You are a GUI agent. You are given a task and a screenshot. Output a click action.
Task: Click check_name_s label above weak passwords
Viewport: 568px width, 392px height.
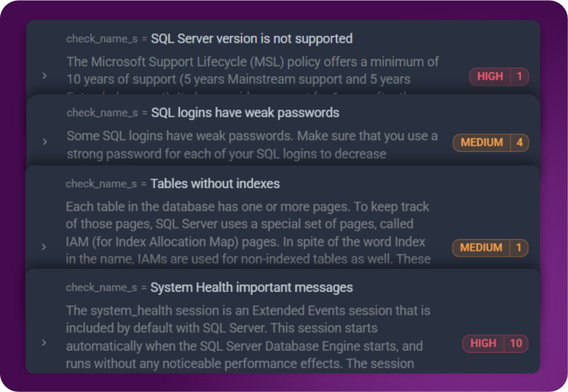pyautogui.click(x=103, y=113)
